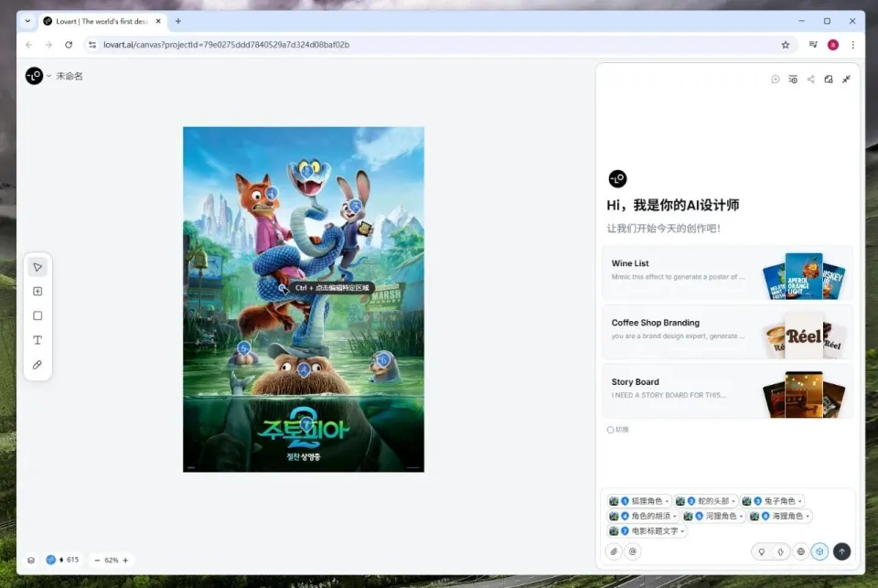The height and width of the screenshot is (588, 878).
Task: Open the chat history icon
Action: pos(792,80)
